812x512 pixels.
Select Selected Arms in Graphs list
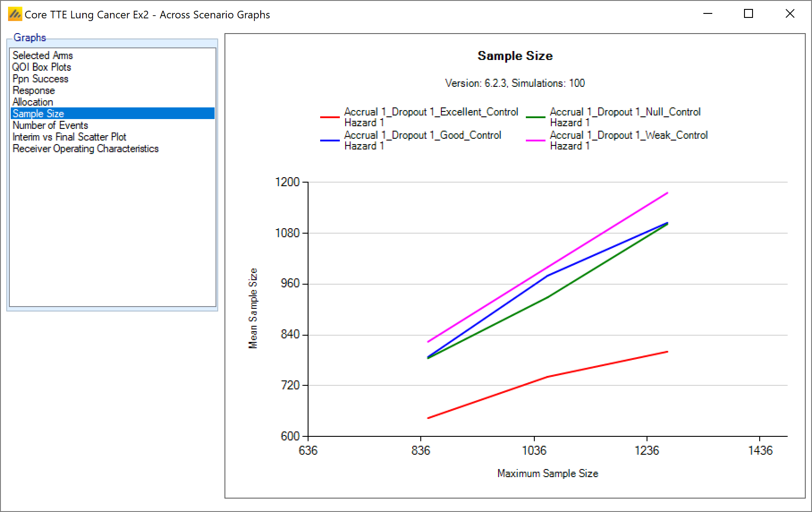point(42,55)
